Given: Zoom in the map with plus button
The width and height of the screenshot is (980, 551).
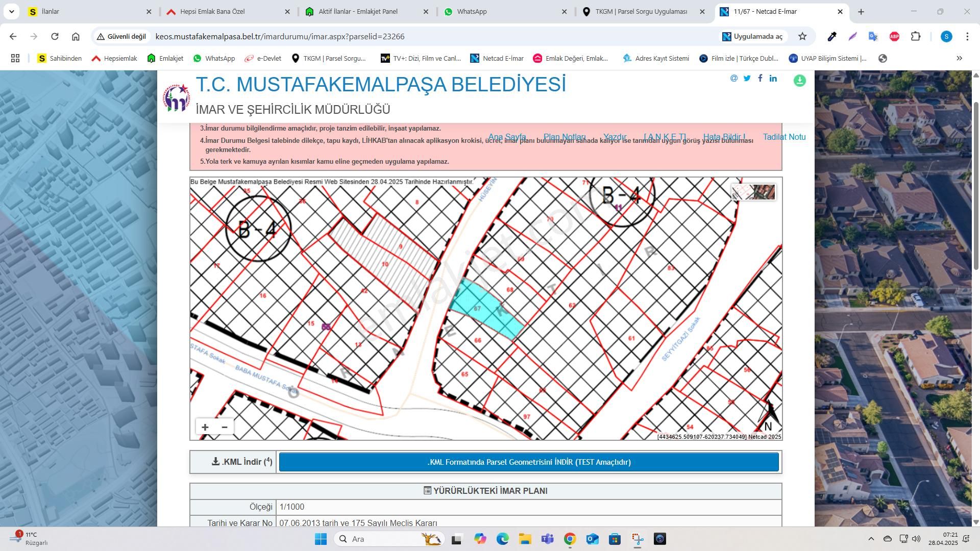Looking at the screenshot, I should [205, 427].
